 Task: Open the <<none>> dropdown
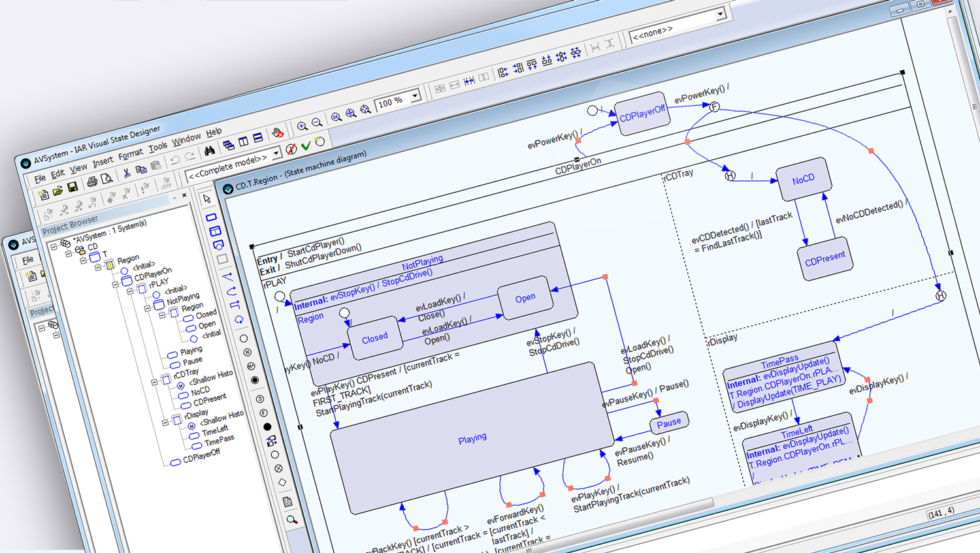[x=720, y=14]
